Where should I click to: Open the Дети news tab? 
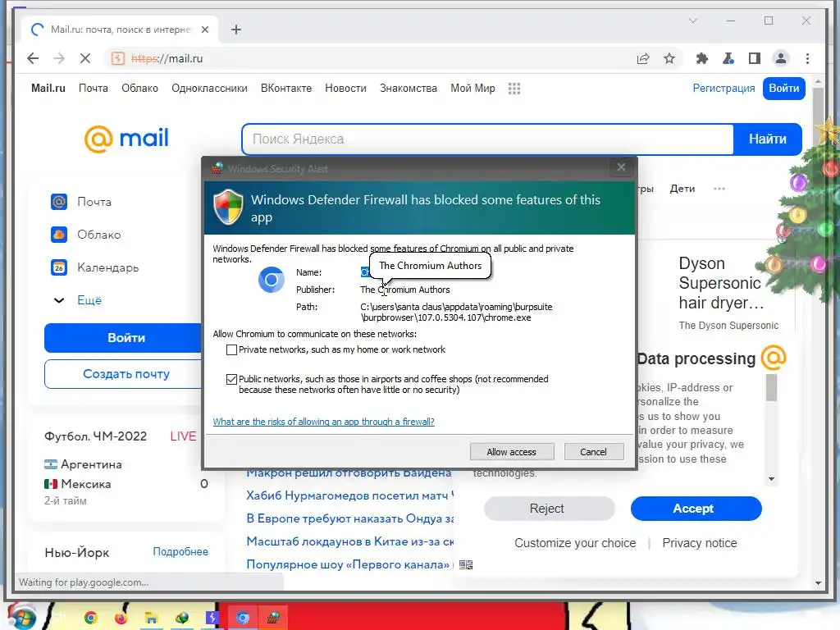pyautogui.click(x=682, y=189)
